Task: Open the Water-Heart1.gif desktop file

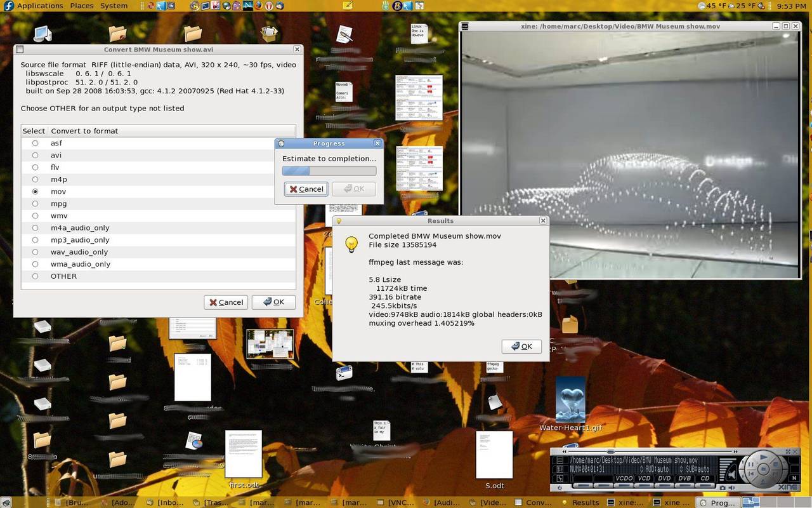Action: point(570,404)
